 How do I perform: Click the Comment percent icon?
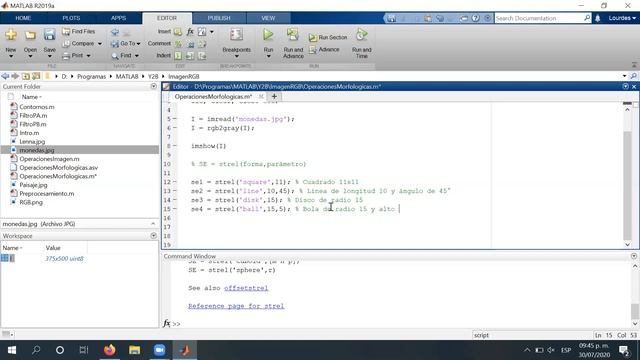coord(178,43)
